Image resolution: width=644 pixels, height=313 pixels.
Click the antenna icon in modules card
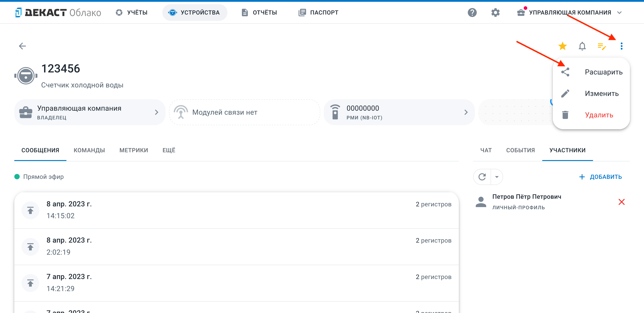coord(181,112)
